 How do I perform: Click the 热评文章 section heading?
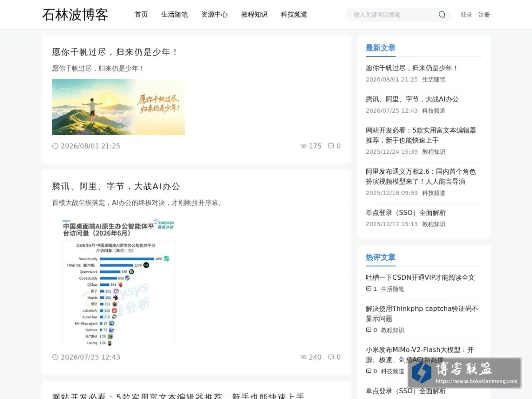380,257
